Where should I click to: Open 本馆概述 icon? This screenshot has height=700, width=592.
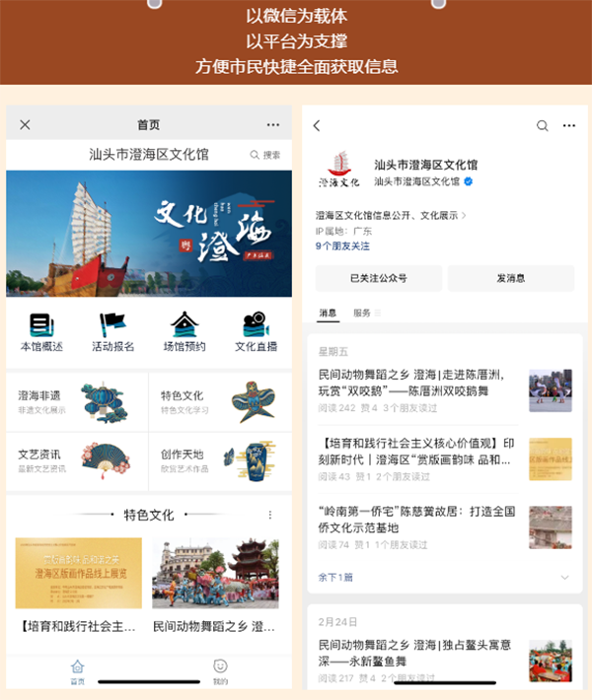[x=41, y=332]
